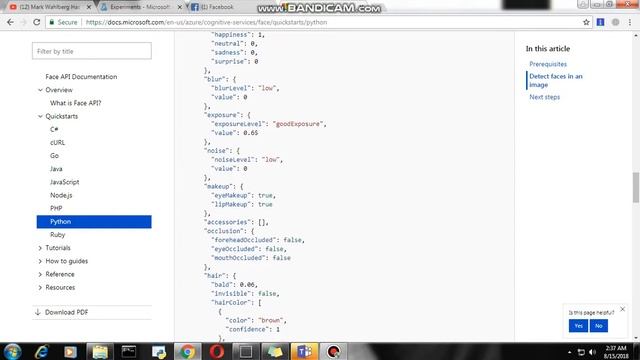Click the "hairColor" line in the JSON
640x360 pixels.
click(x=236, y=302)
